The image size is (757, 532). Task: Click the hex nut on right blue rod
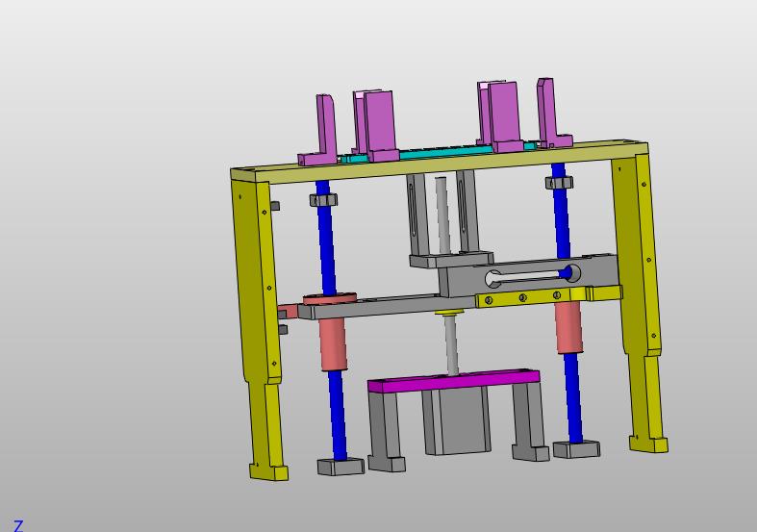click(x=559, y=183)
